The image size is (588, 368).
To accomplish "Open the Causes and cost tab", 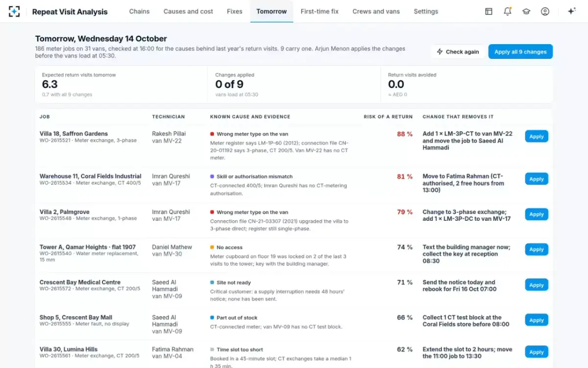I will click(188, 11).
